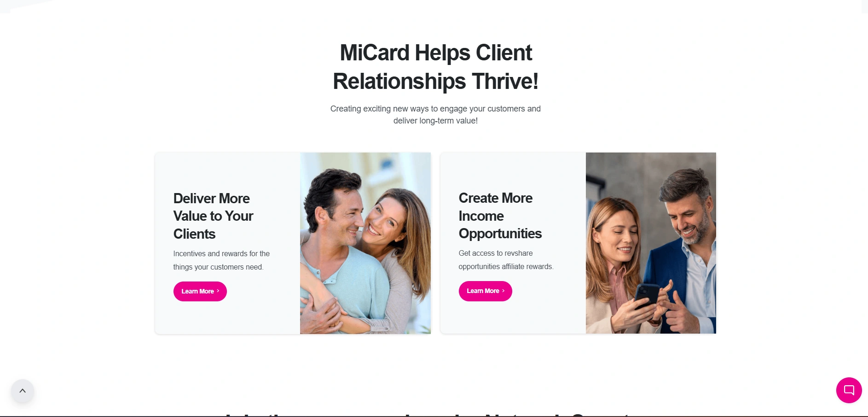Click the scroll-to-top arrow icon

point(23,391)
